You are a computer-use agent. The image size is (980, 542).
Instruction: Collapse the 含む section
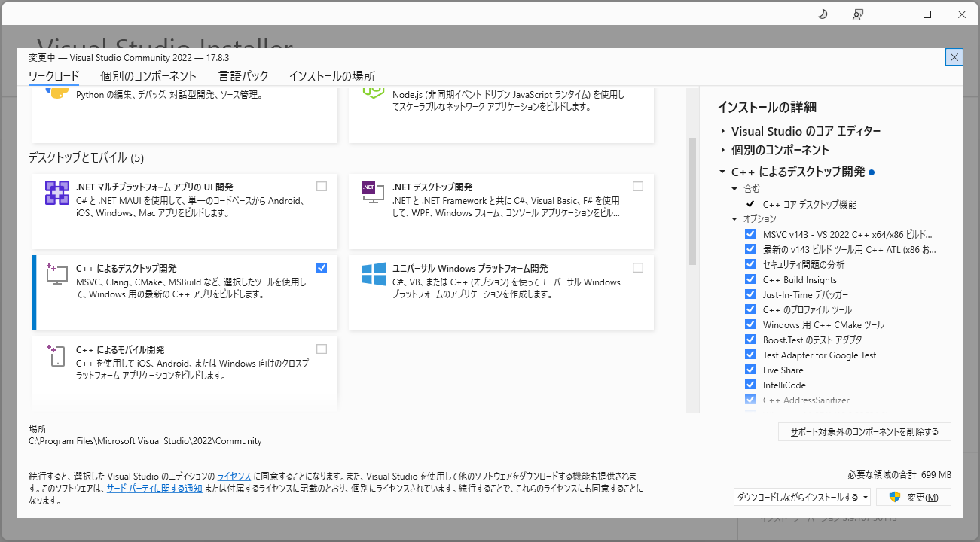(x=735, y=189)
